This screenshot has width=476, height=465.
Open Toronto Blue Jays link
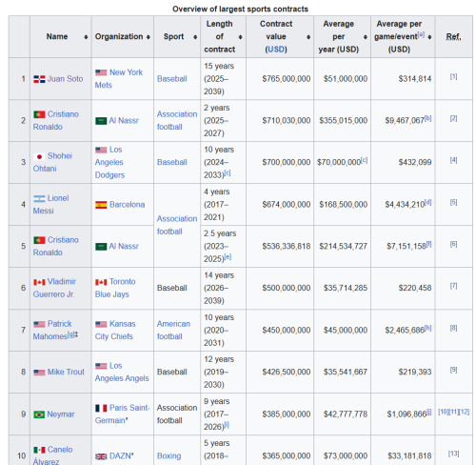point(115,288)
